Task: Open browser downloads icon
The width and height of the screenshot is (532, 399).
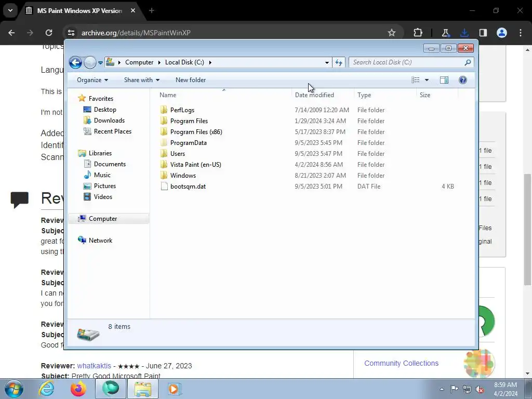Action: (464, 33)
